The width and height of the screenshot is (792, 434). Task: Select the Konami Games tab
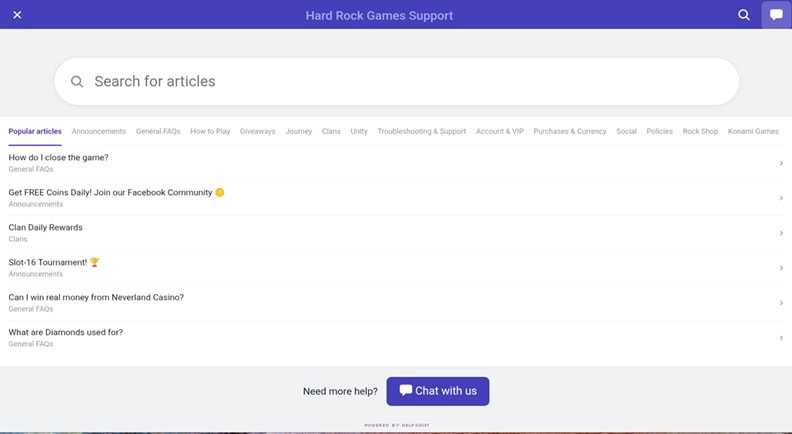tap(752, 131)
